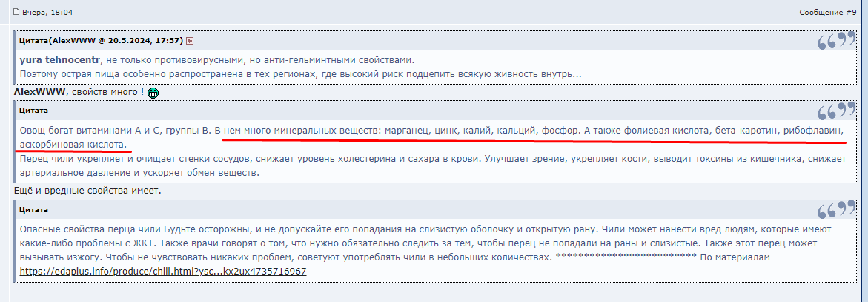Viewport: 868px width, 302px height.
Task: Click the green grinning smiley emoticon
Action: tap(153, 93)
